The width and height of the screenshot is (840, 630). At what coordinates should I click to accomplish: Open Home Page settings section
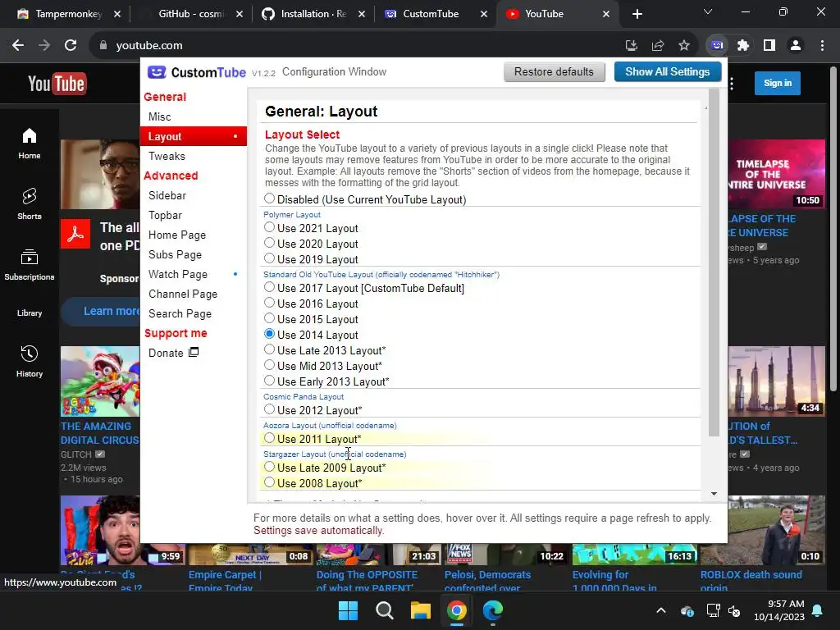[x=193, y=235]
